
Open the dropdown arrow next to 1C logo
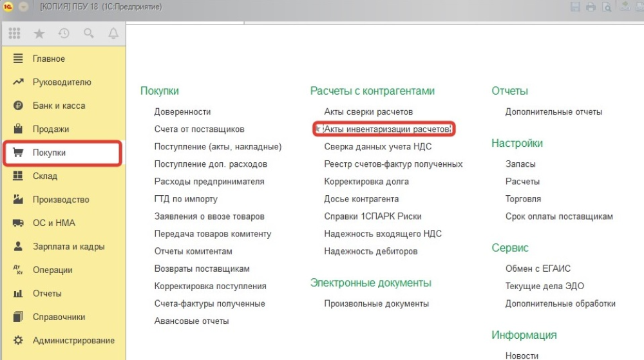[23, 6]
